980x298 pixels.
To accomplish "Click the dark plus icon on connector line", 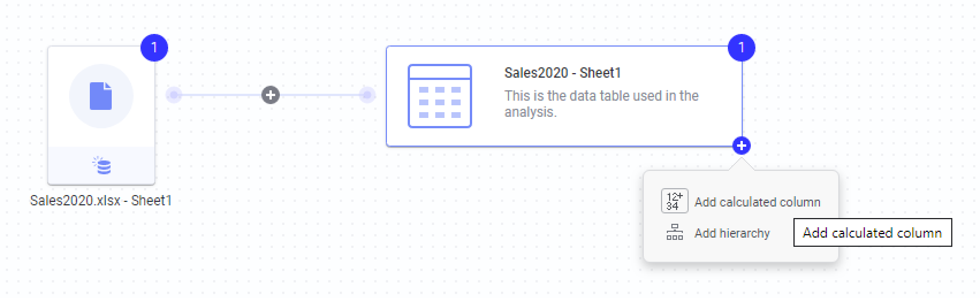I will (x=271, y=95).
